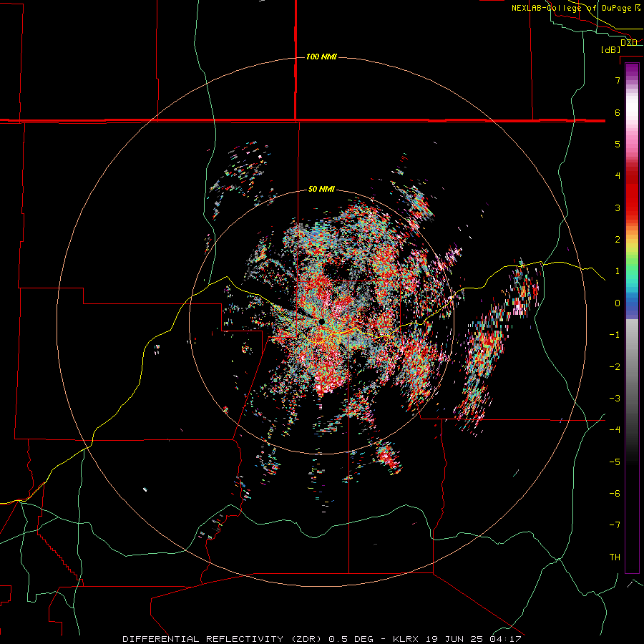Click the -3 dB scale label
This screenshot has height=644, width=644.
click(615, 399)
